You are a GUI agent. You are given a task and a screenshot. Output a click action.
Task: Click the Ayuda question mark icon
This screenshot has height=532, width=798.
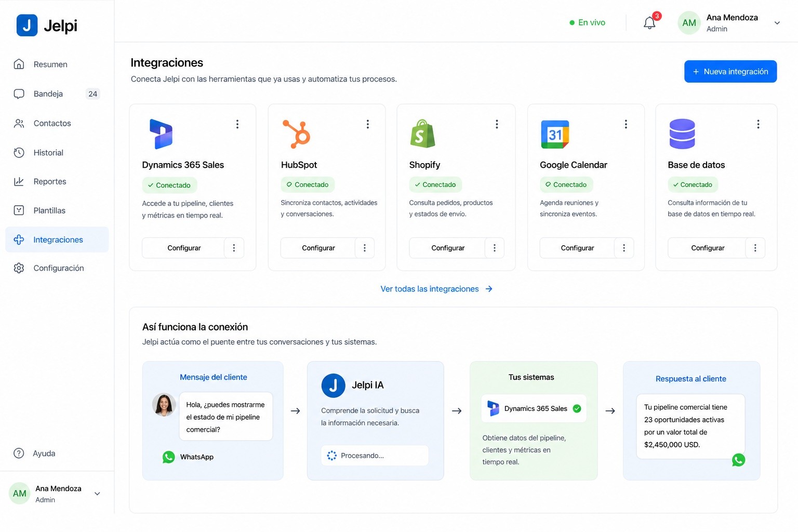pyautogui.click(x=19, y=453)
